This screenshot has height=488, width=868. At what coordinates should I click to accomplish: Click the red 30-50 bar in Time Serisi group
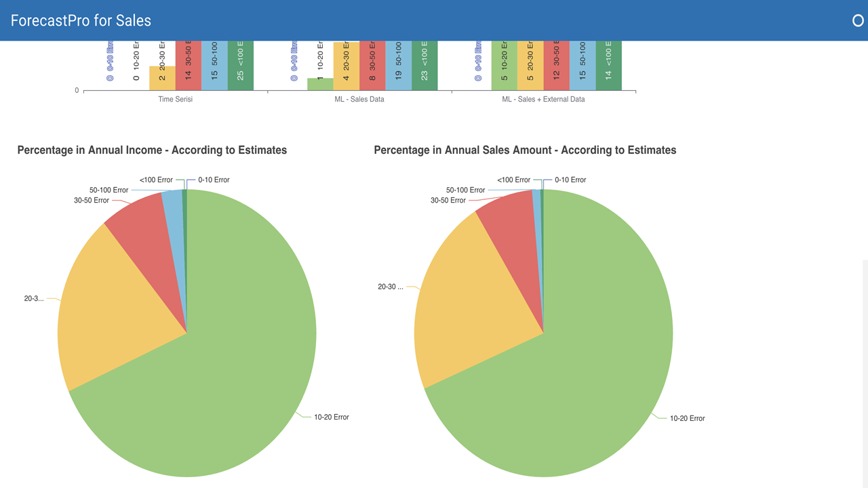click(x=189, y=65)
